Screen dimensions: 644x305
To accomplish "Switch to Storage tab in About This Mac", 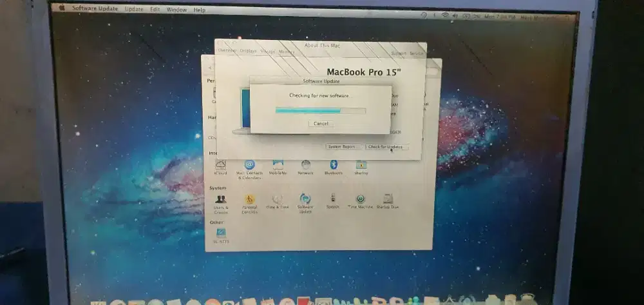I will (x=268, y=52).
